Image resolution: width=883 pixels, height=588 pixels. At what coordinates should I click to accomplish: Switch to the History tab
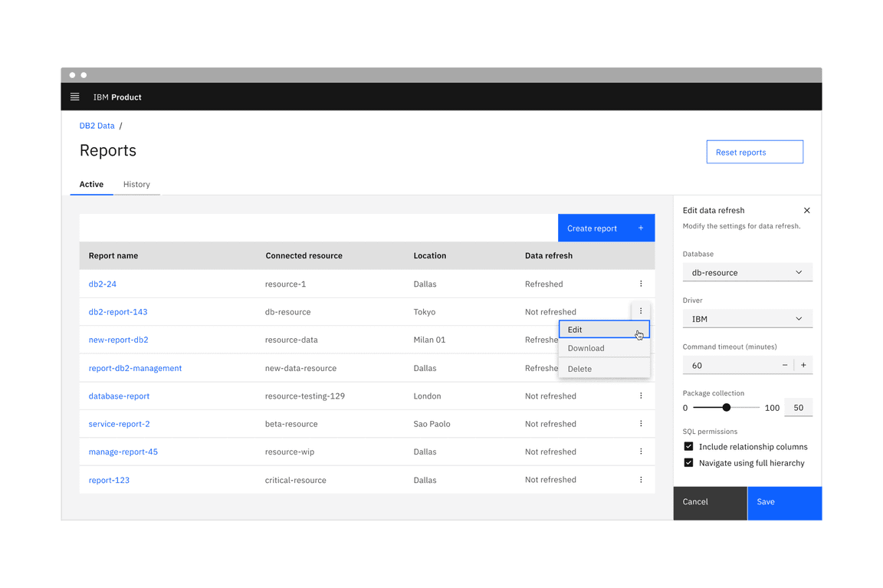pos(136,184)
